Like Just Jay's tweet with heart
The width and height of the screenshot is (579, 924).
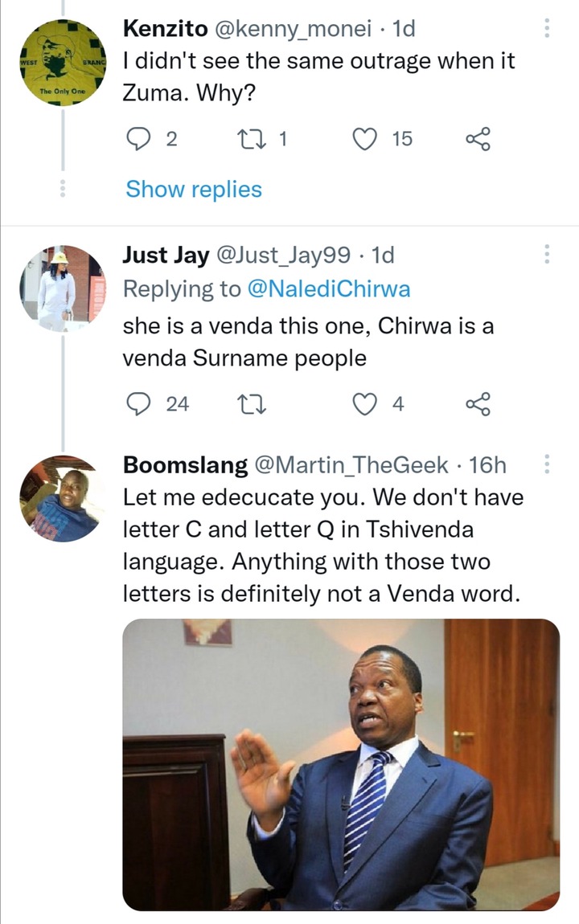click(364, 404)
